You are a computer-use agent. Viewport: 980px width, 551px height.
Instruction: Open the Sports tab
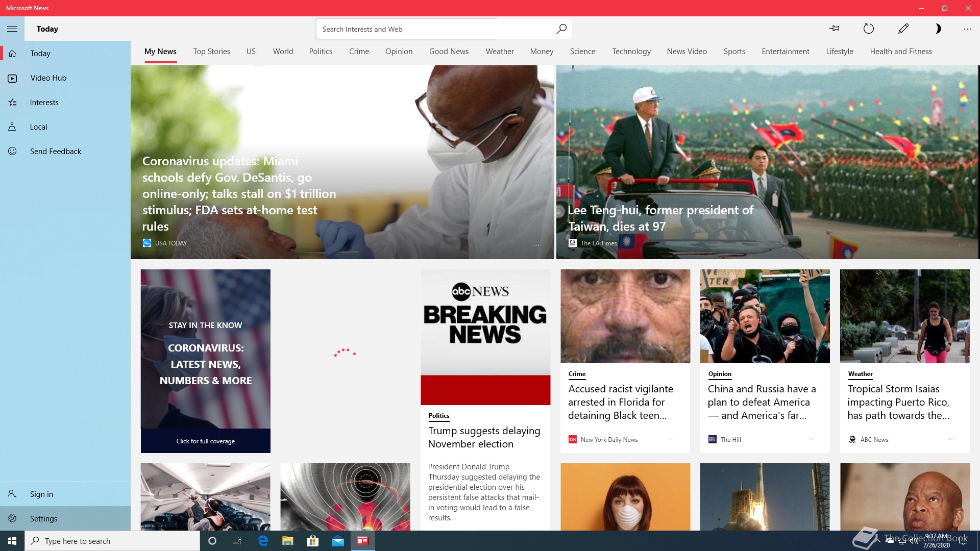click(x=734, y=52)
